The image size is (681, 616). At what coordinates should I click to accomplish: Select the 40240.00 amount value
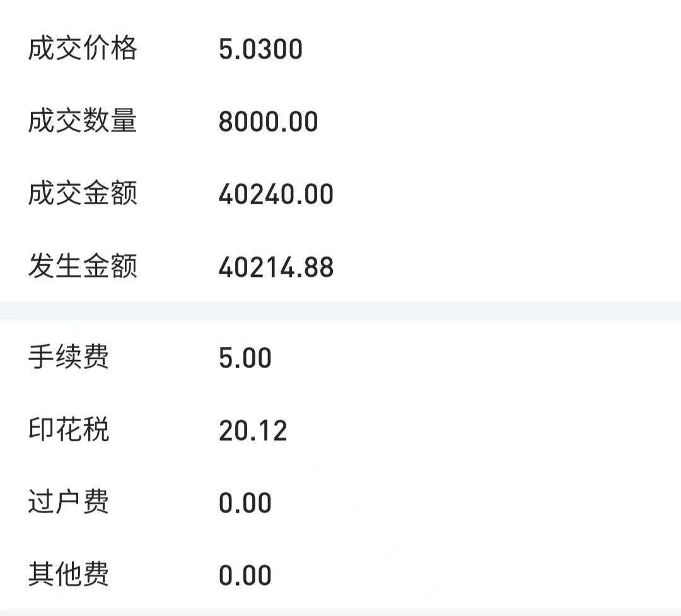pyautogui.click(x=276, y=194)
